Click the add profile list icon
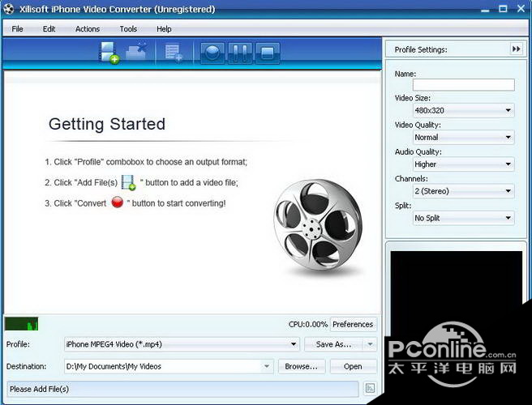This screenshot has height=405, width=532. 174,53
